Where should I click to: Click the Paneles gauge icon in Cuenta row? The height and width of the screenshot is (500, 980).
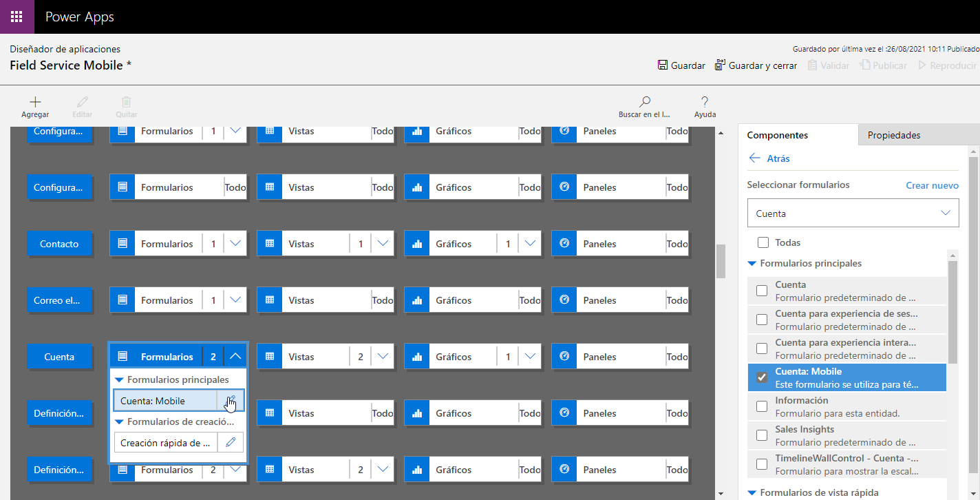(x=564, y=357)
